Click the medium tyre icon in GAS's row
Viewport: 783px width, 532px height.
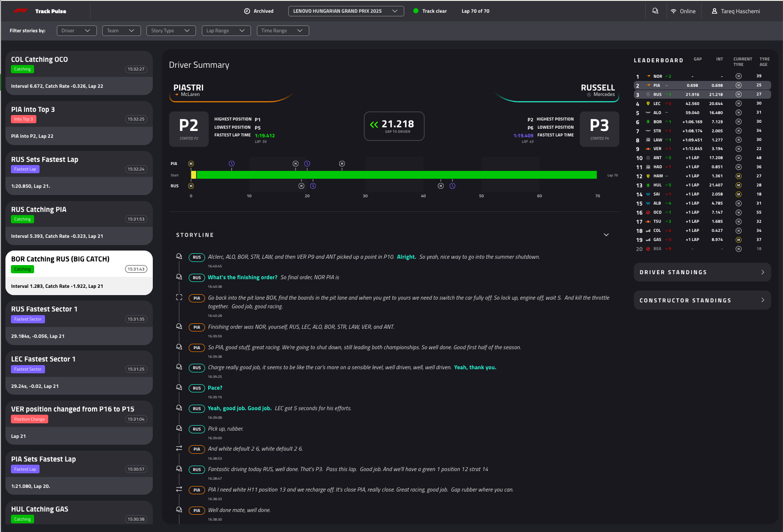[x=738, y=240]
